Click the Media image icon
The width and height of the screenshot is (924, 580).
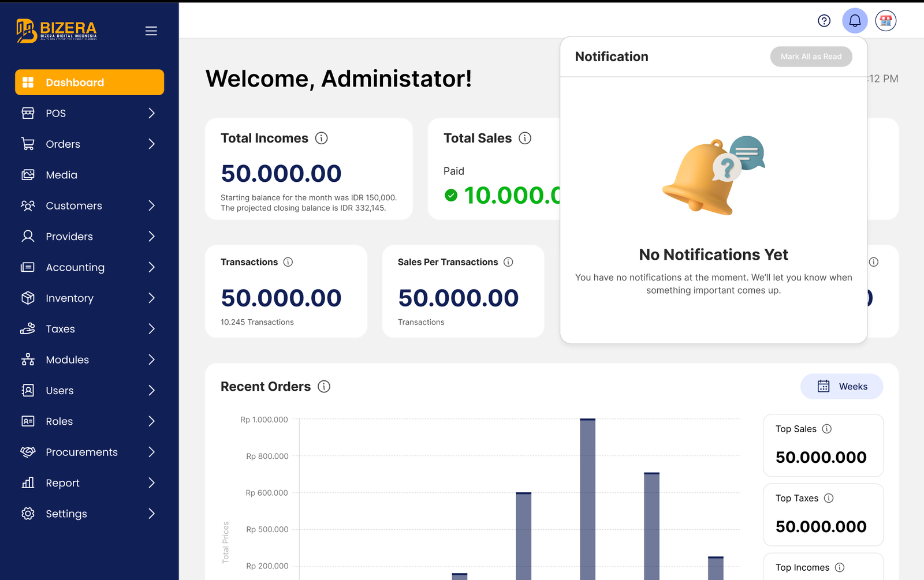pyautogui.click(x=28, y=175)
